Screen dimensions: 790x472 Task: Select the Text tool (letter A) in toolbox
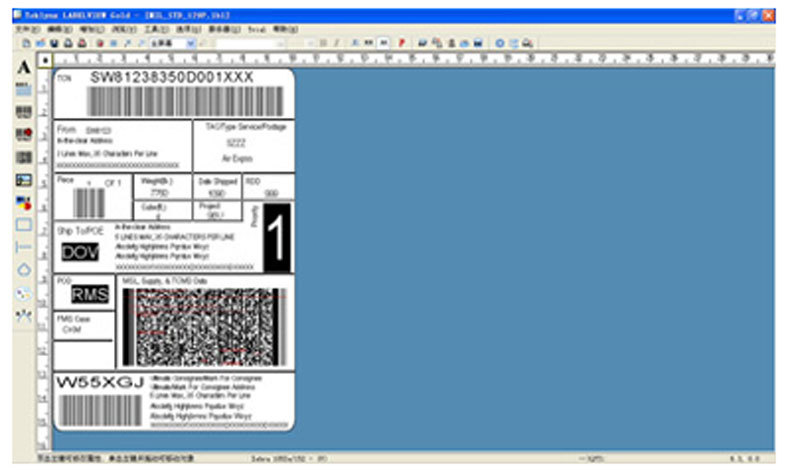[x=24, y=67]
